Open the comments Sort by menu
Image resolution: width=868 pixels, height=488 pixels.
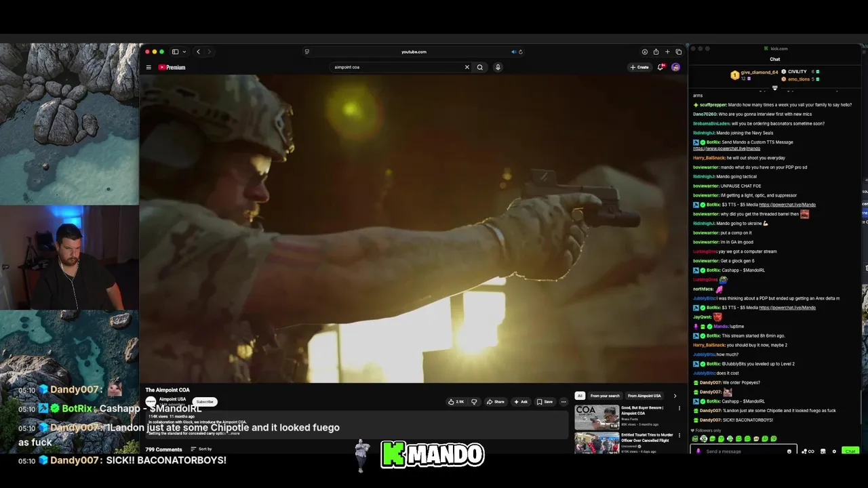(x=201, y=449)
